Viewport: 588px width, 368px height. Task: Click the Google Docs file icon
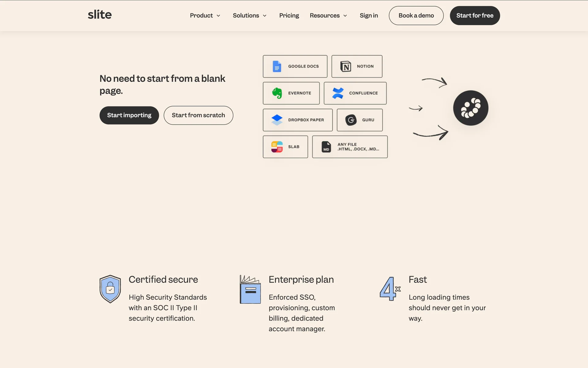(277, 66)
